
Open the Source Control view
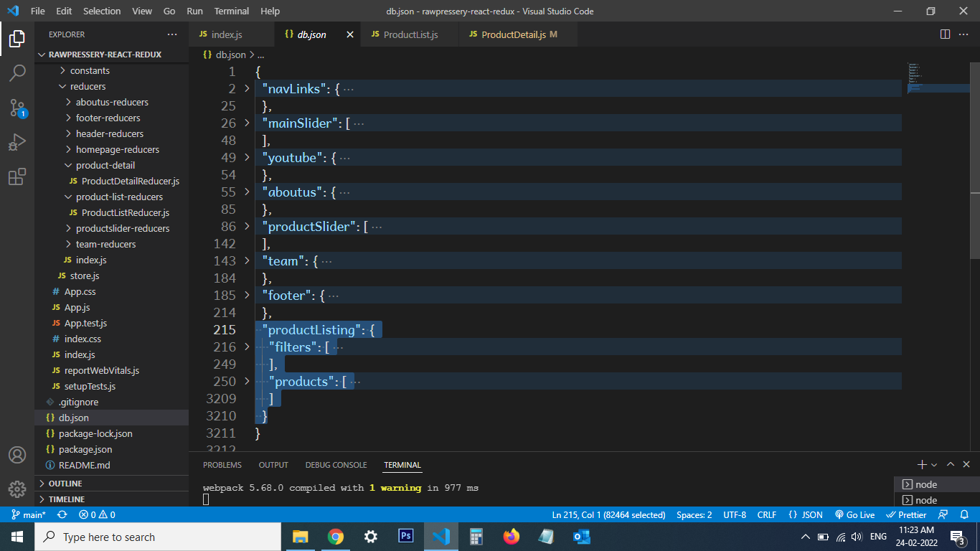(17, 108)
